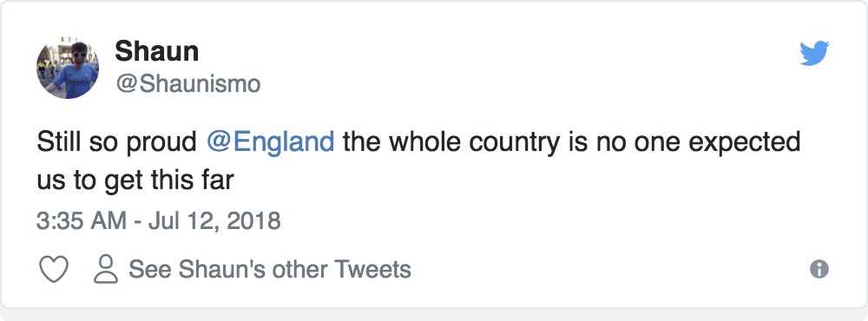The height and width of the screenshot is (321, 868).
Task: Click the word 'proud' in the tweet
Action: [161, 144]
